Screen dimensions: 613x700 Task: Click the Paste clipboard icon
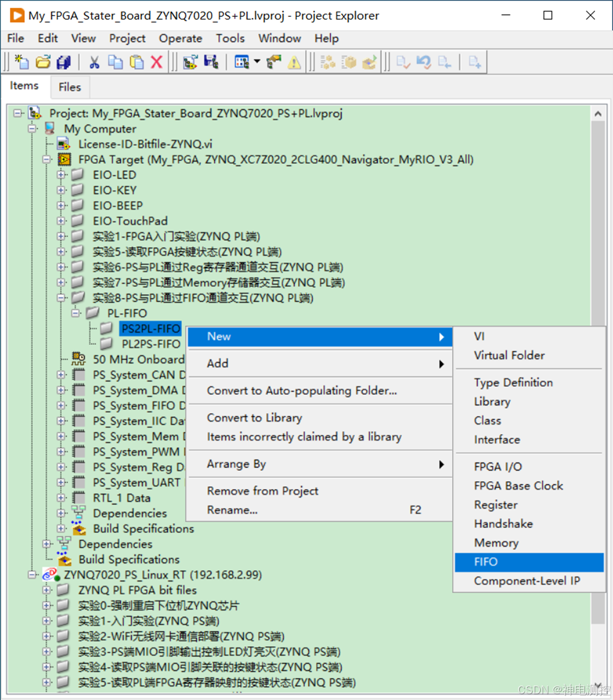click(137, 62)
